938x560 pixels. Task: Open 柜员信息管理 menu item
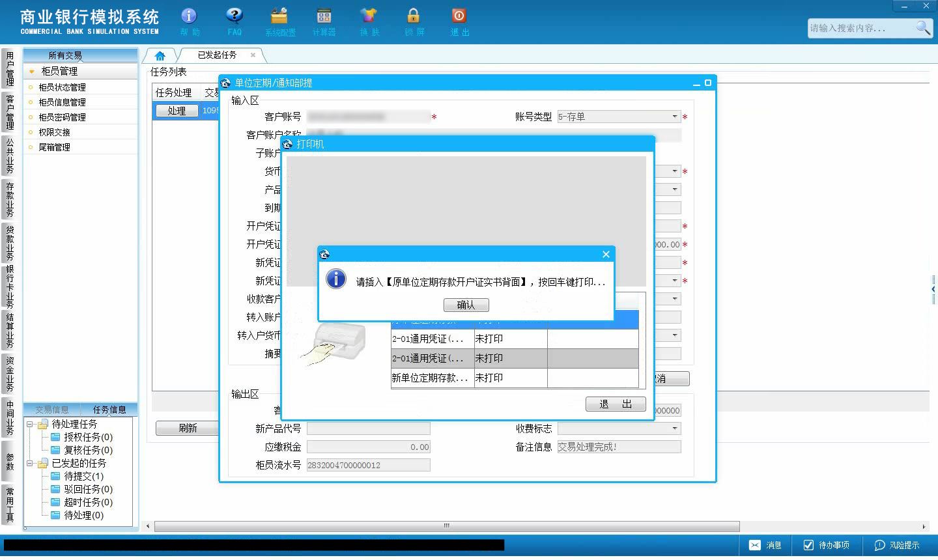[62, 102]
